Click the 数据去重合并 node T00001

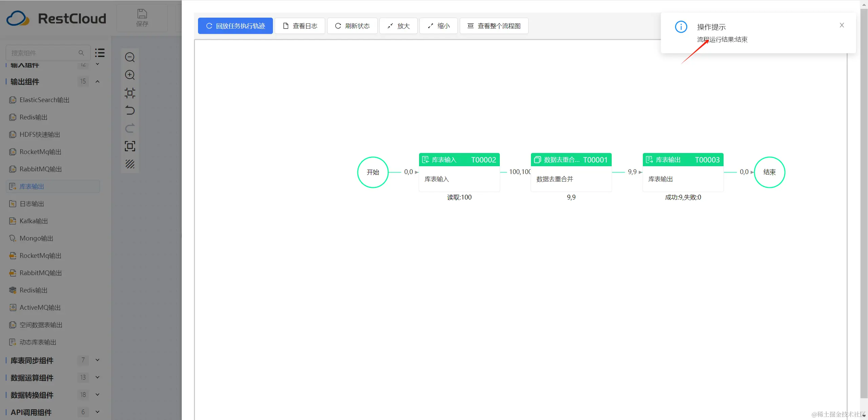pos(571,172)
